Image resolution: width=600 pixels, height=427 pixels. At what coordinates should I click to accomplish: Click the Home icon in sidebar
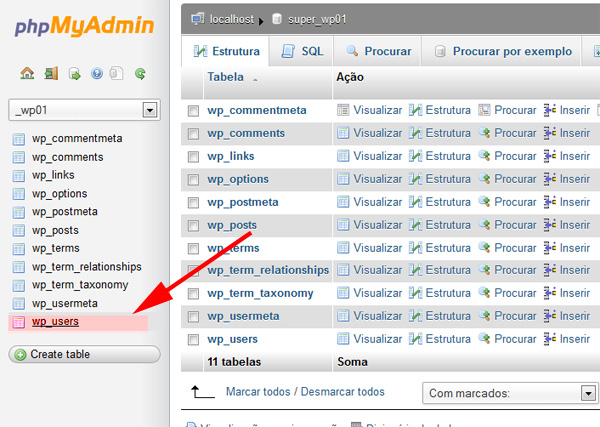27,73
